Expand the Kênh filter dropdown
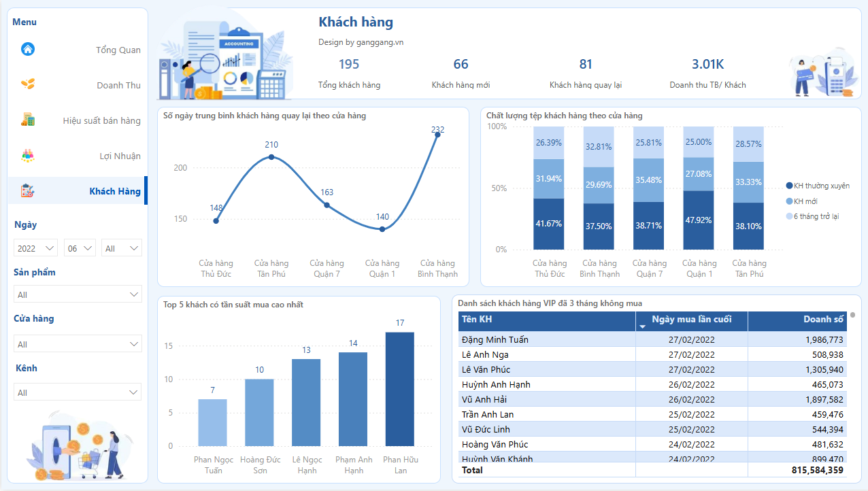Screen dimensions: 868x491 coord(78,392)
